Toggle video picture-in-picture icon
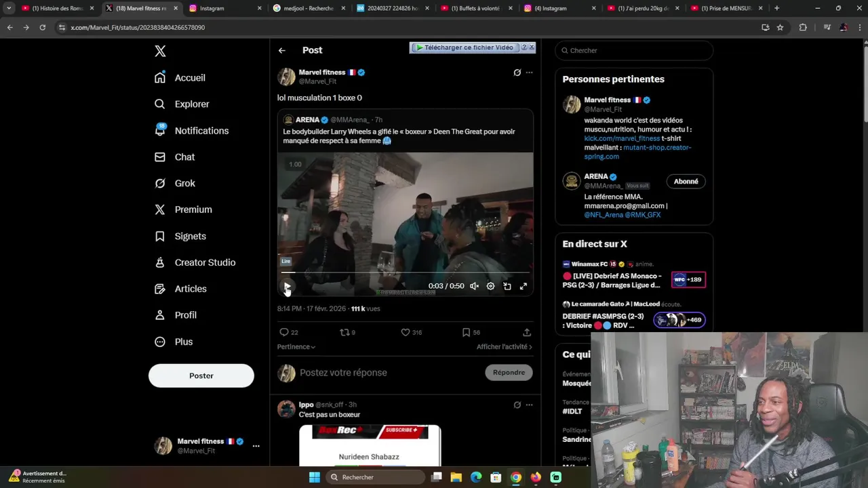 pos(507,286)
